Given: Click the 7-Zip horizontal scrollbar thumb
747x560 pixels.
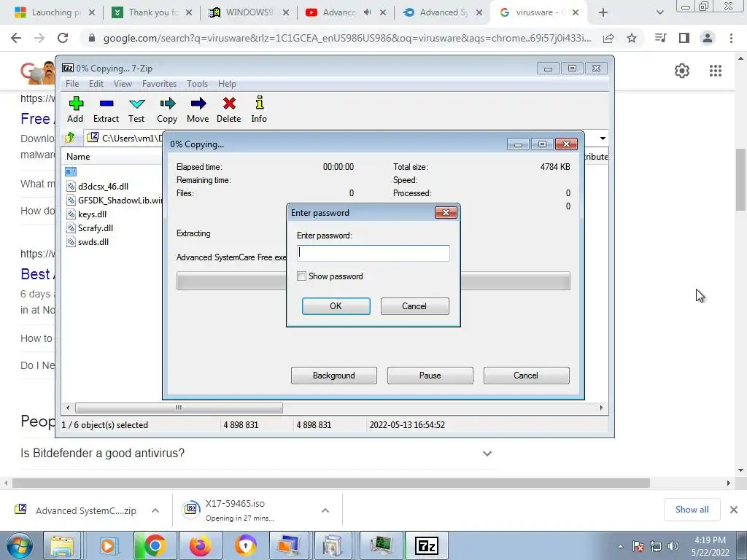Looking at the screenshot, I should [x=179, y=408].
